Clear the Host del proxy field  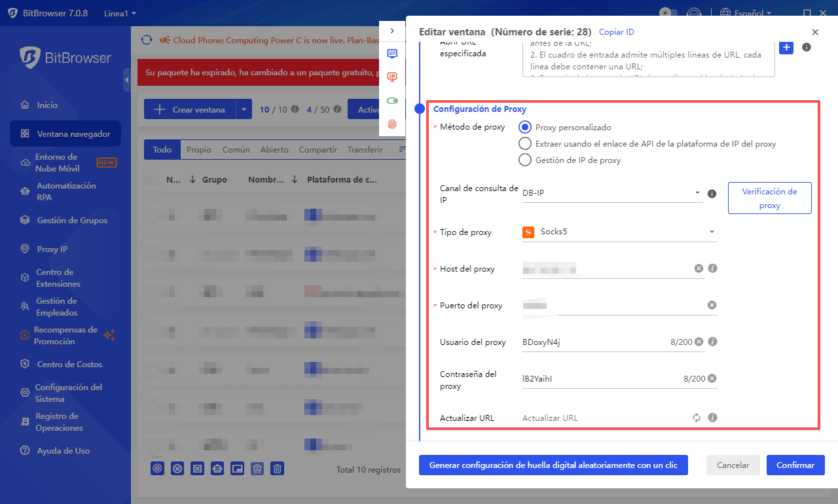(699, 268)
